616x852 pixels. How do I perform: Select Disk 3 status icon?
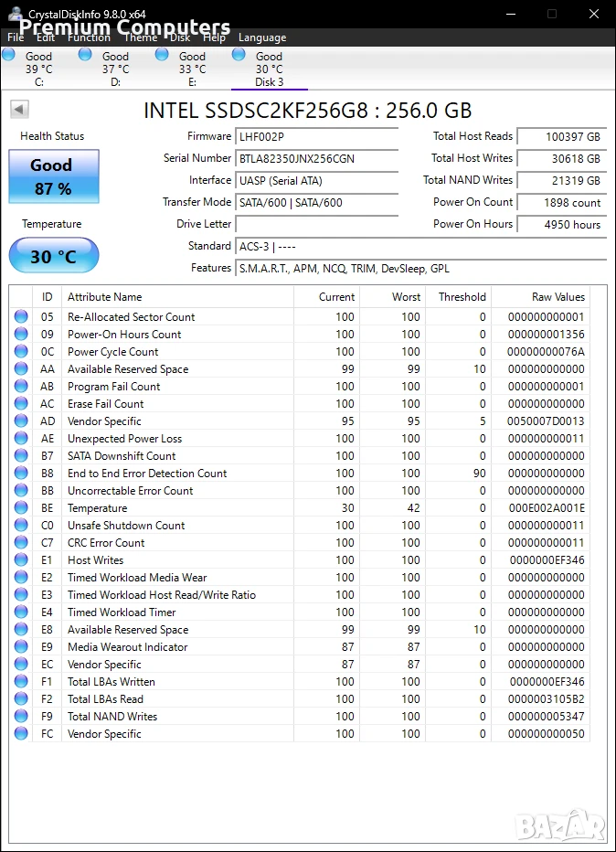click(x=239, y=54)
